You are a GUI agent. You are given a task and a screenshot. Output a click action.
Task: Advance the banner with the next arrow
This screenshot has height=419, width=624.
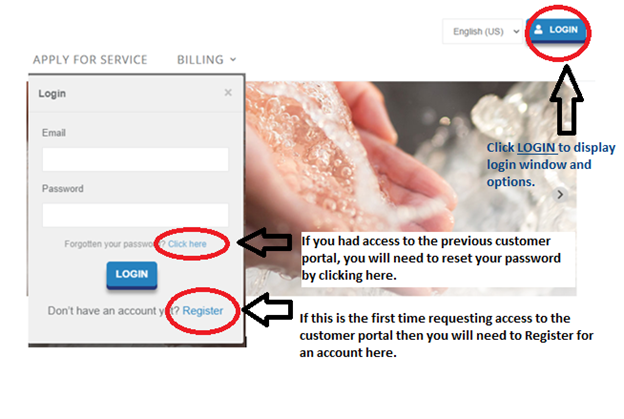560,195
